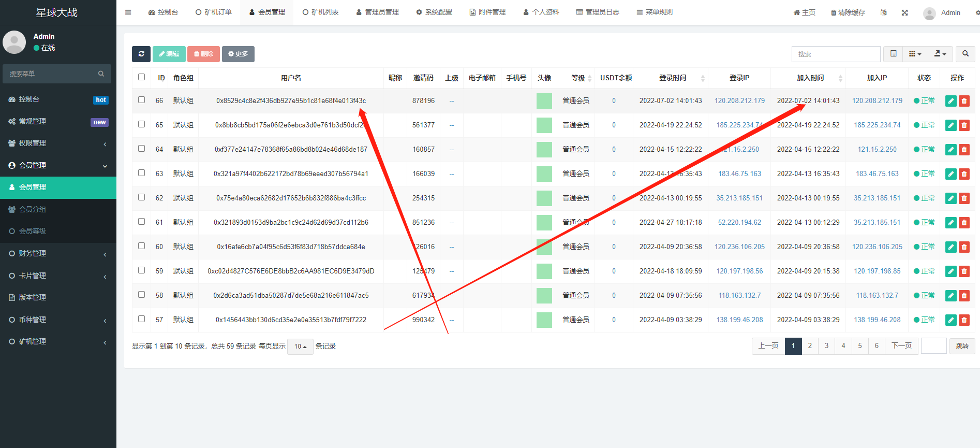Viewport: 980px width, 448px height.
Task: Click the green 编辑 toolbar button
Action: (169, 54)
